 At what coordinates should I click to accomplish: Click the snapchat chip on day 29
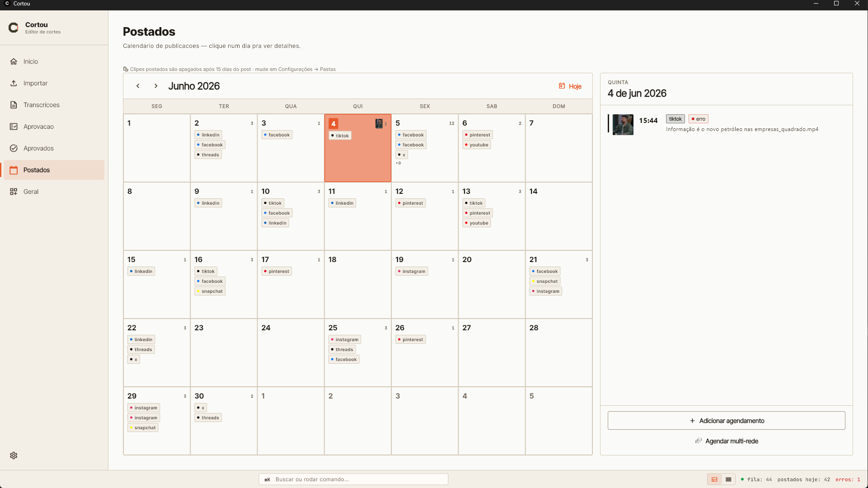[143, 427]
